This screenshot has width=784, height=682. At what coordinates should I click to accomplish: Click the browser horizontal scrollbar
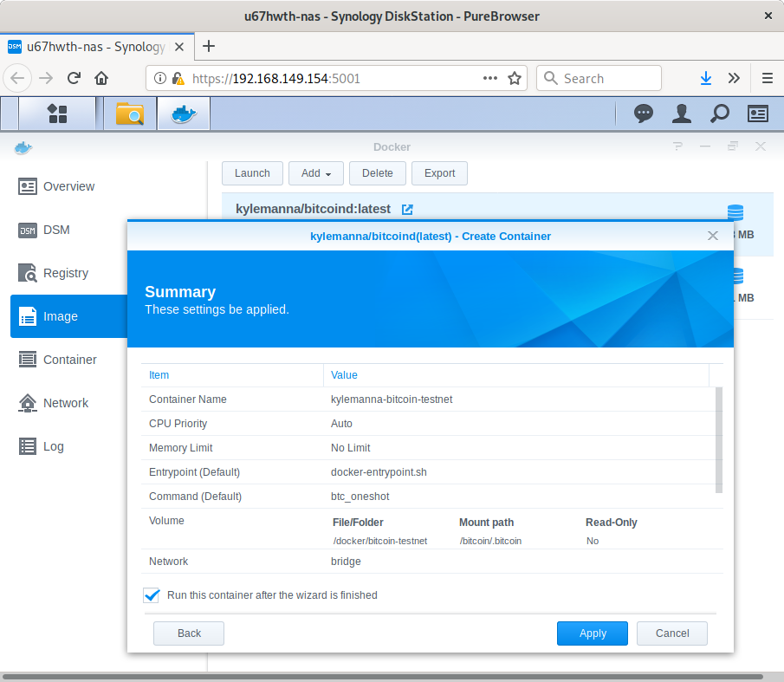tap(383, 677)
